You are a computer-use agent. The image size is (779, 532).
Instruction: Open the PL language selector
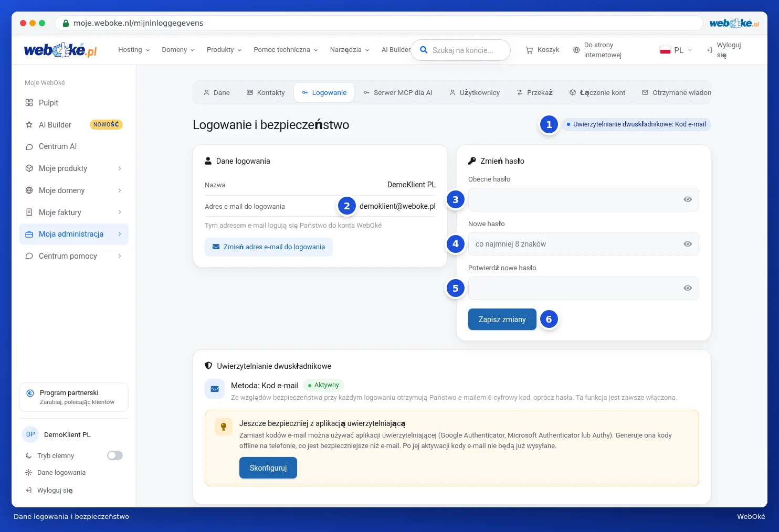click(x=676, y=50)
